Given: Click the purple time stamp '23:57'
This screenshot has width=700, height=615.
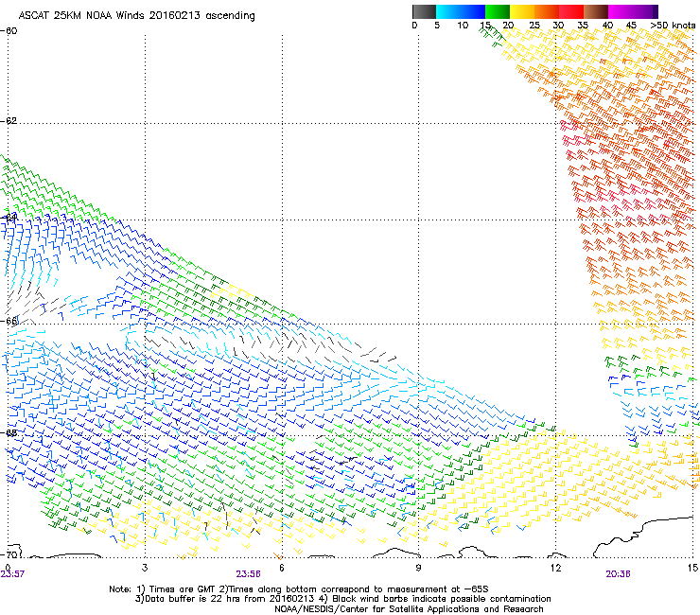Looking at the screenshot, I should point(12,574).
